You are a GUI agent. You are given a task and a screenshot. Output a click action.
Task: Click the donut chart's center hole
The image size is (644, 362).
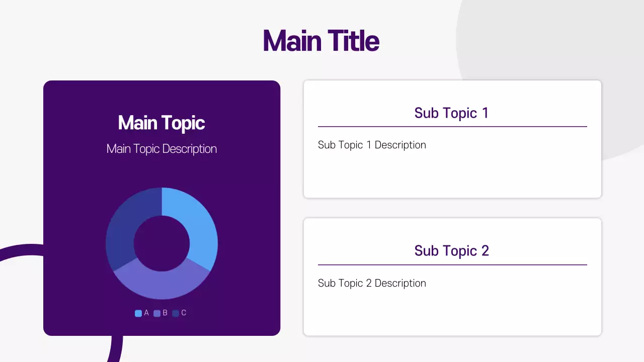point(162,243)
